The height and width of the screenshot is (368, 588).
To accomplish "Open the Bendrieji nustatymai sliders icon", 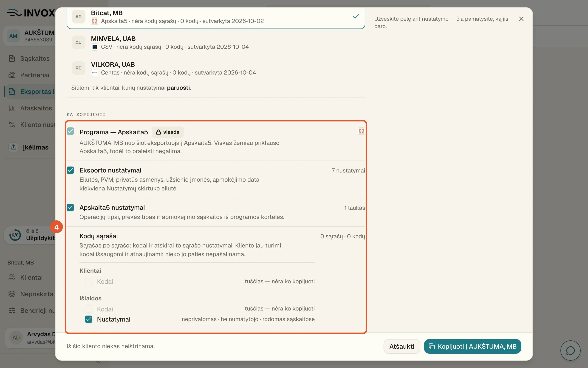I will (x=12, y=310).
